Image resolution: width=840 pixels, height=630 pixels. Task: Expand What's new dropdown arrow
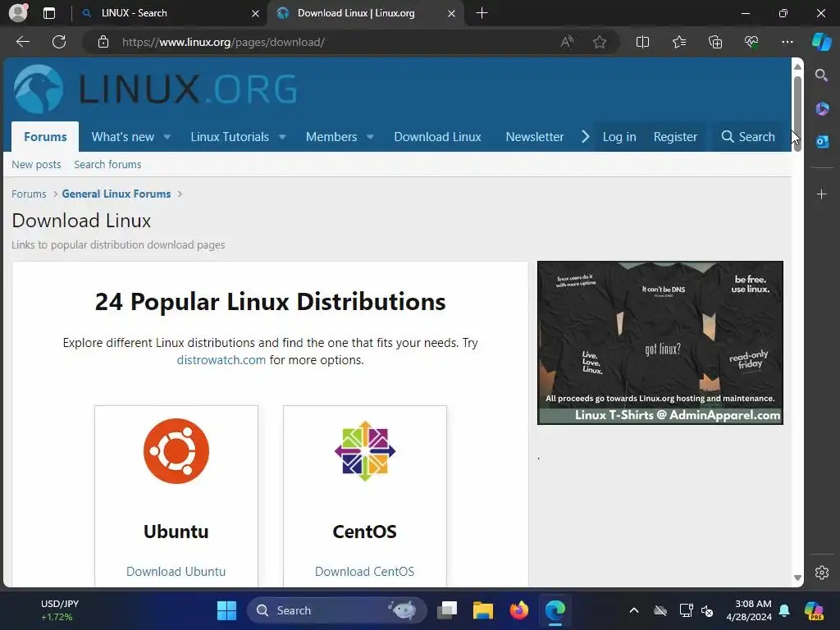pos(167,137)
